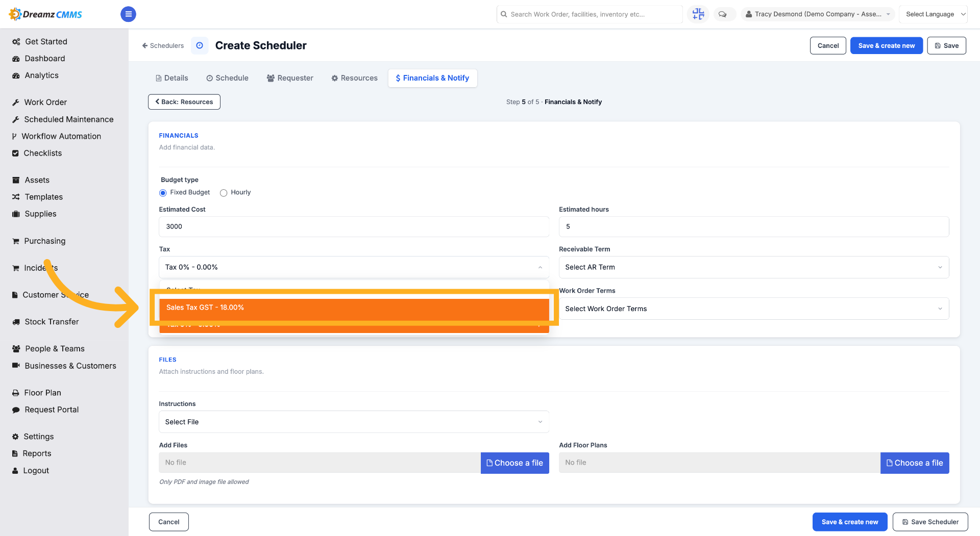Open the chat messages icon in header
The height and width of the screenshot is (536, 980).
tap(723, 14)
